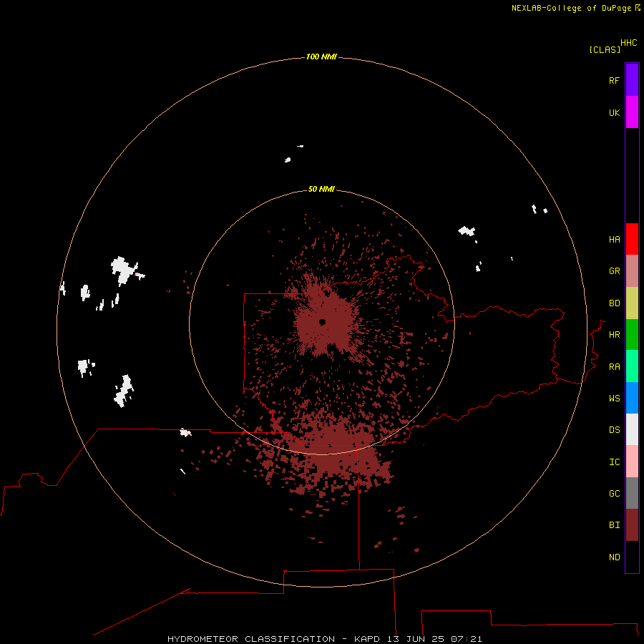Click the BD legend label
The image size is (644, 644).
[614, 303]
